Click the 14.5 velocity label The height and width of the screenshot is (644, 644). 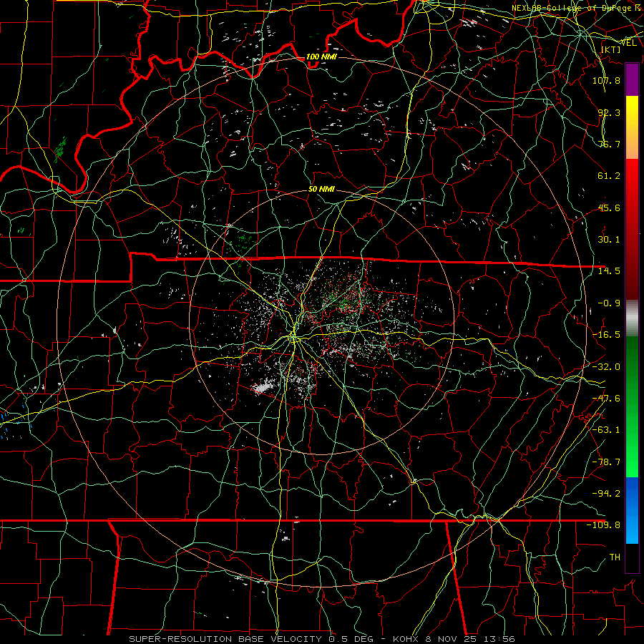(609, 271)
